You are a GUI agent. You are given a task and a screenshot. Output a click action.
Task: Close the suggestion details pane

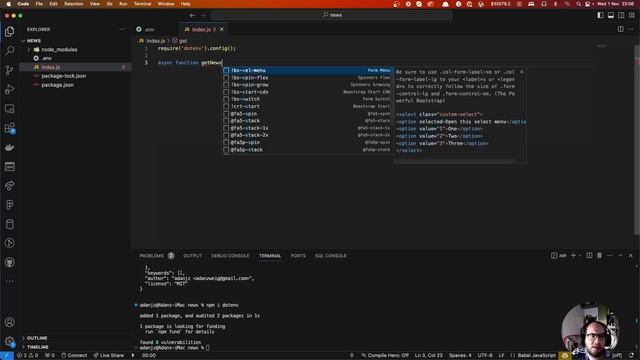(522, 72)
